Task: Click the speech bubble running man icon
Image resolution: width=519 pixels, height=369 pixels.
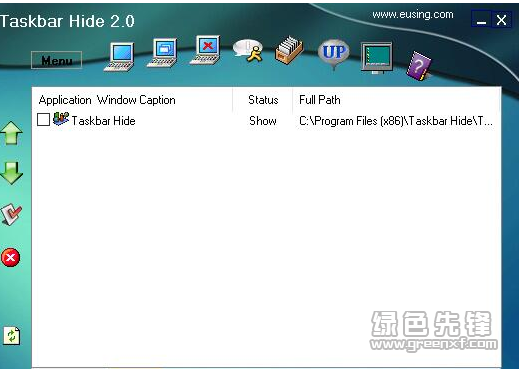Action: [248, 51]
